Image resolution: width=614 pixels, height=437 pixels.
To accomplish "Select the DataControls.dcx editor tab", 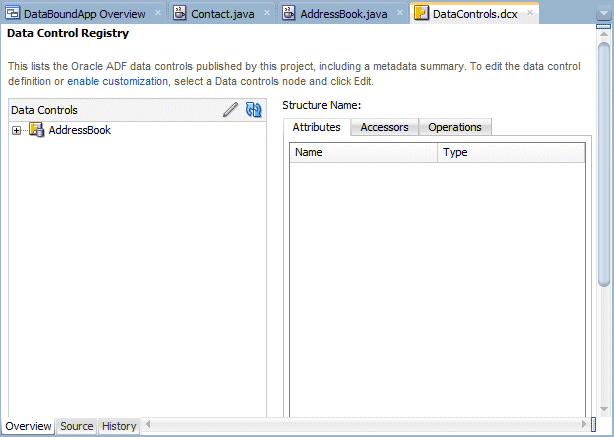I will tap(475, 14).
